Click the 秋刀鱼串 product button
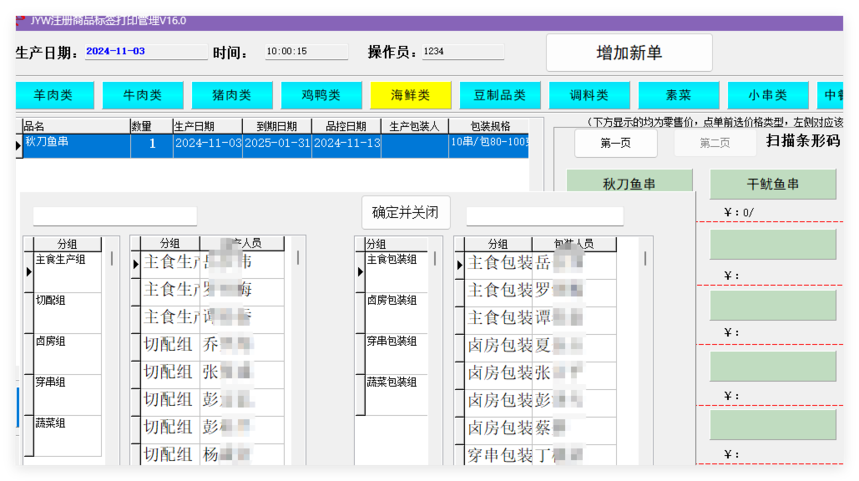 [x=629, y=182]
